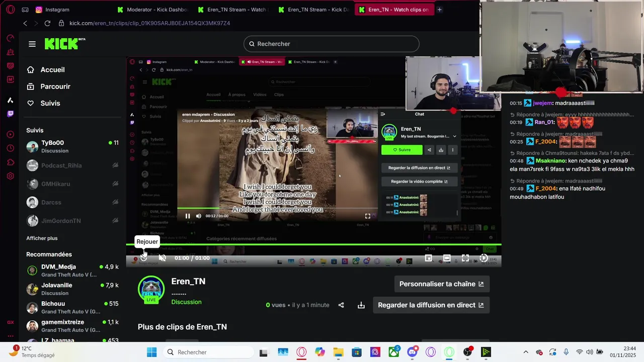Viewport: 644px width, 362px height.
Task: Open Opera sidebar settings gear
Action: click(10, 176)
